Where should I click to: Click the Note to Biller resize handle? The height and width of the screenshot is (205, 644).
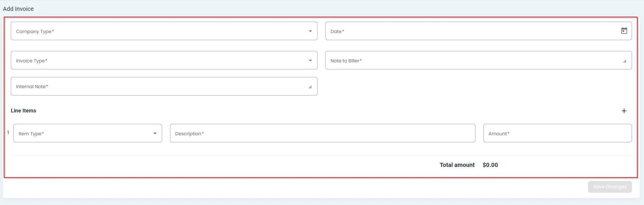coord(625,61)
